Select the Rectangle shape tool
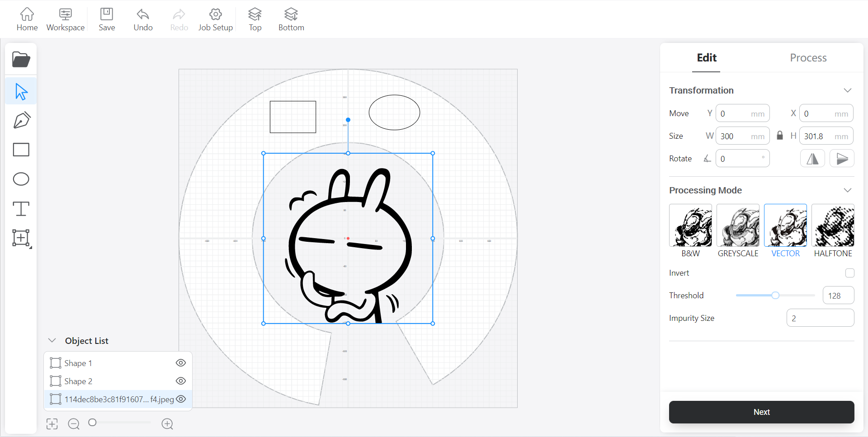 [21, 150]
